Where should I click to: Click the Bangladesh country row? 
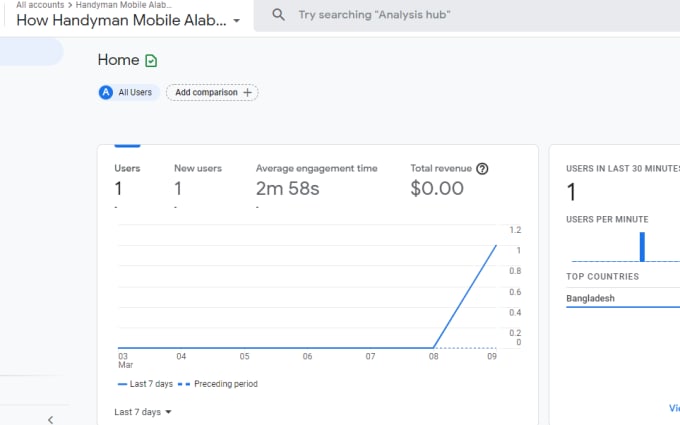(623, 298)
